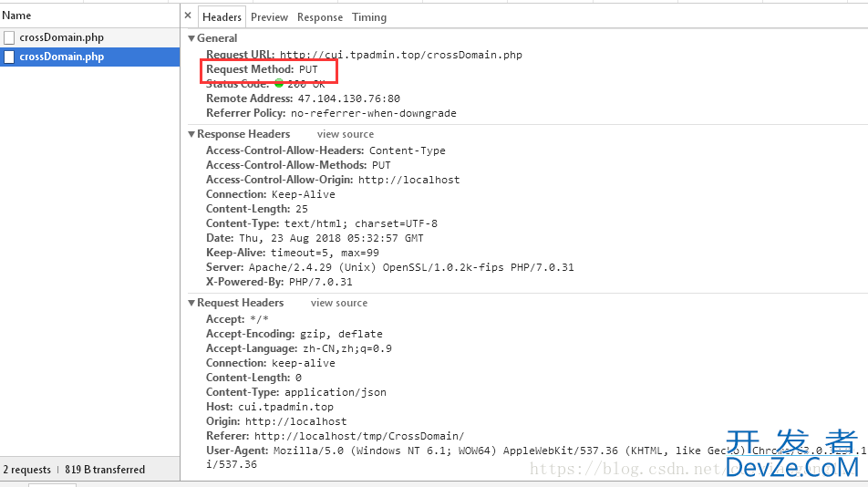Screen dimensions: 868x487
Task: Click Access-Control-Allow-Origin http://localhost row
Action: point(333,180)
